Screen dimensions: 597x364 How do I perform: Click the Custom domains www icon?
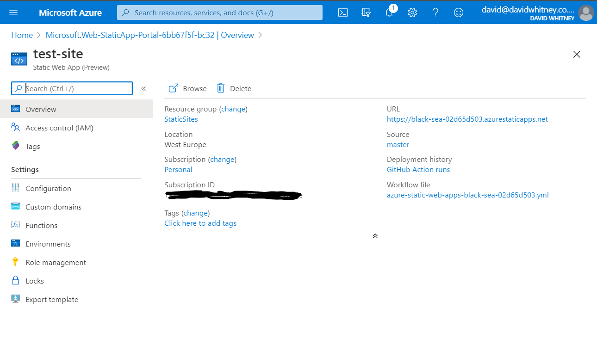[16, 207]
